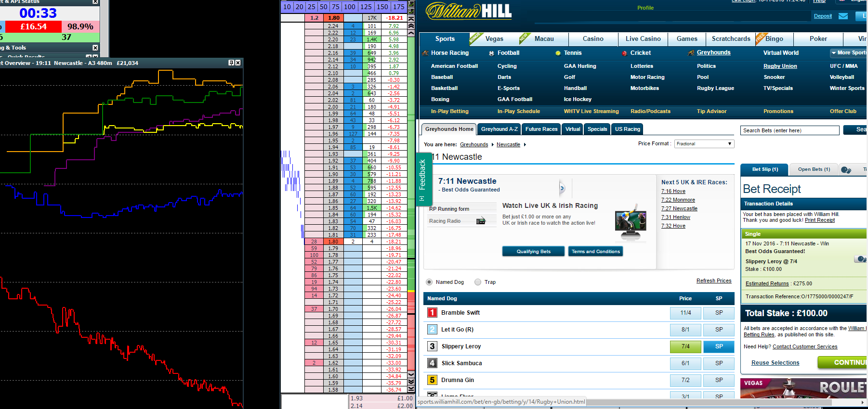Screen dimensions: 868x409
Task: Close the Betting & Tools panel
Action: pos(95,48)
